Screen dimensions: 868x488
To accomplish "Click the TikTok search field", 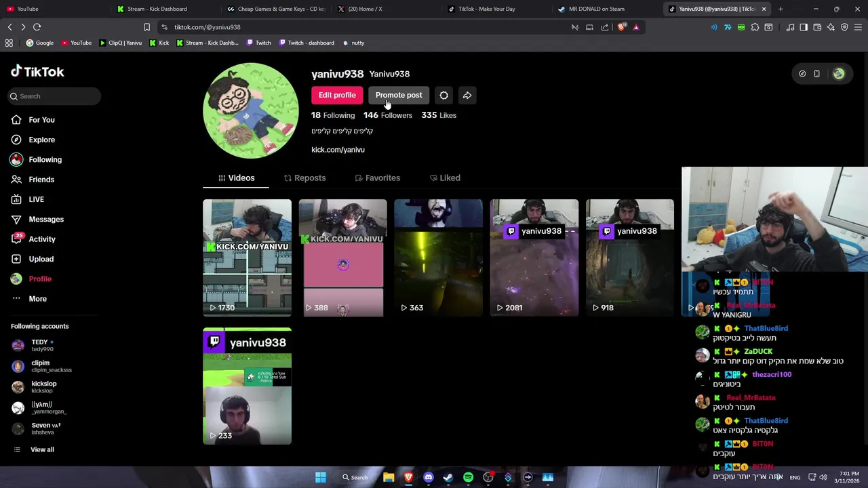I will point(54,96).
